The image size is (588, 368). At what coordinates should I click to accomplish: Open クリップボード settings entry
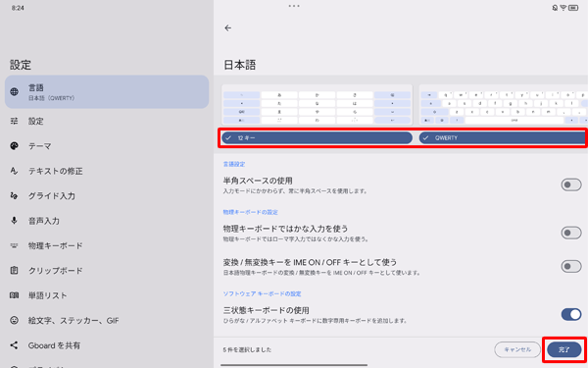(x=107, y=271)
